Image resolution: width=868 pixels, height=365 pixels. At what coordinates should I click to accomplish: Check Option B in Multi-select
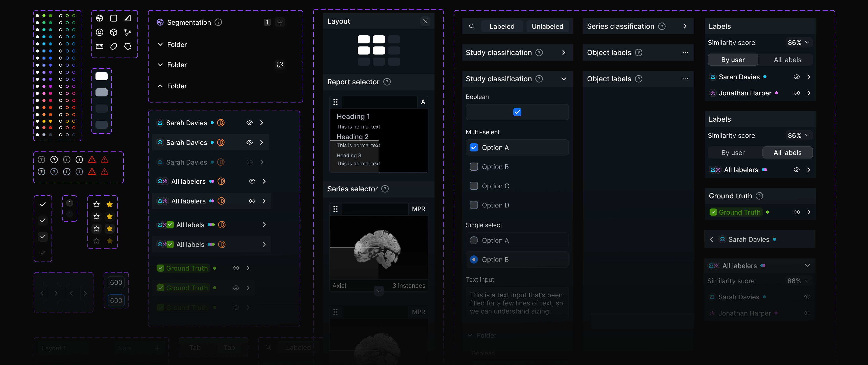[474, 167]
